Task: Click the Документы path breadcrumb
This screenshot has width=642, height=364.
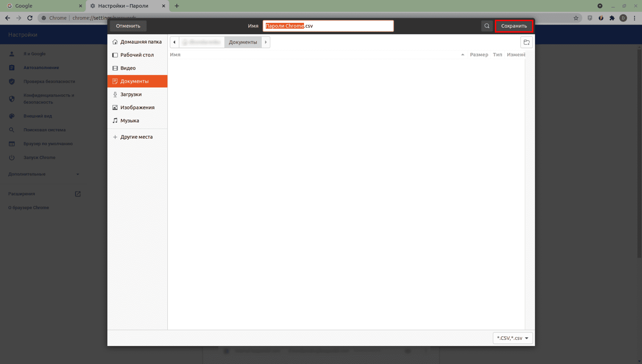Action: pos(243,42)
